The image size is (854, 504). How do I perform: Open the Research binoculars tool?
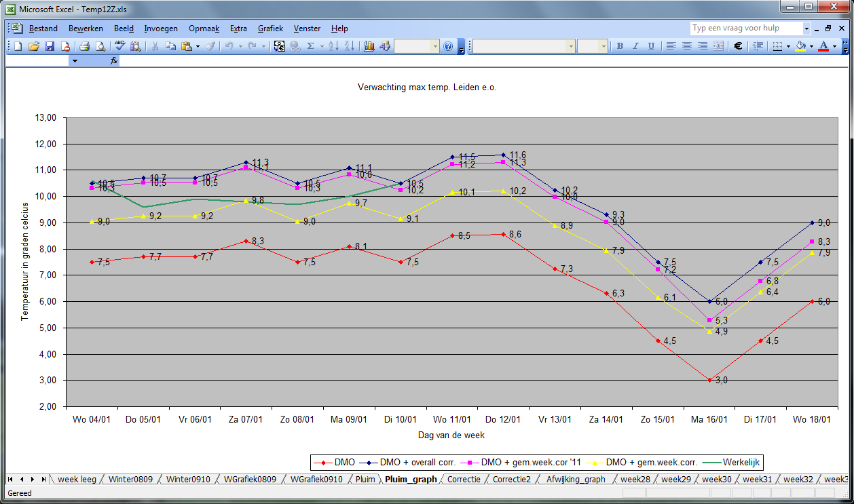click(x=135, y=46)
